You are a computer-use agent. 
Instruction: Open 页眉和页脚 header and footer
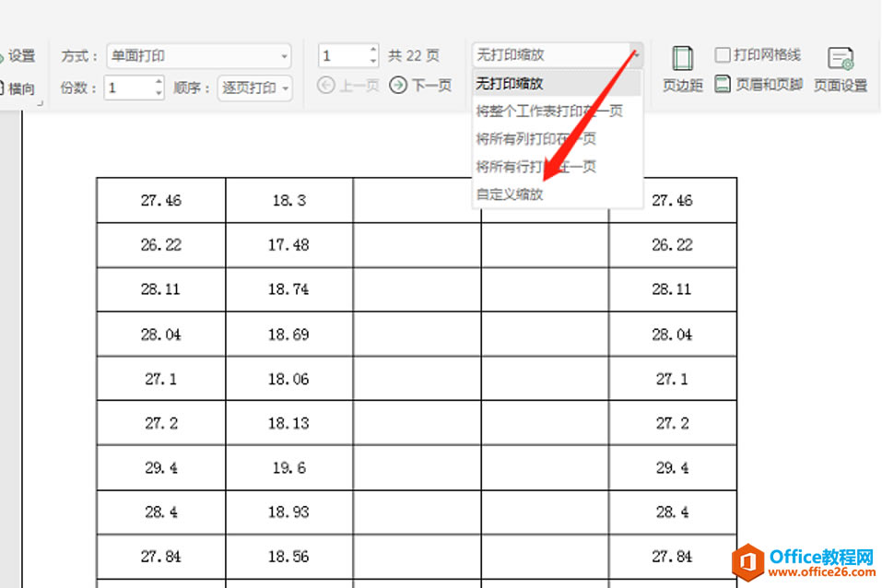(x=759, y=85)
